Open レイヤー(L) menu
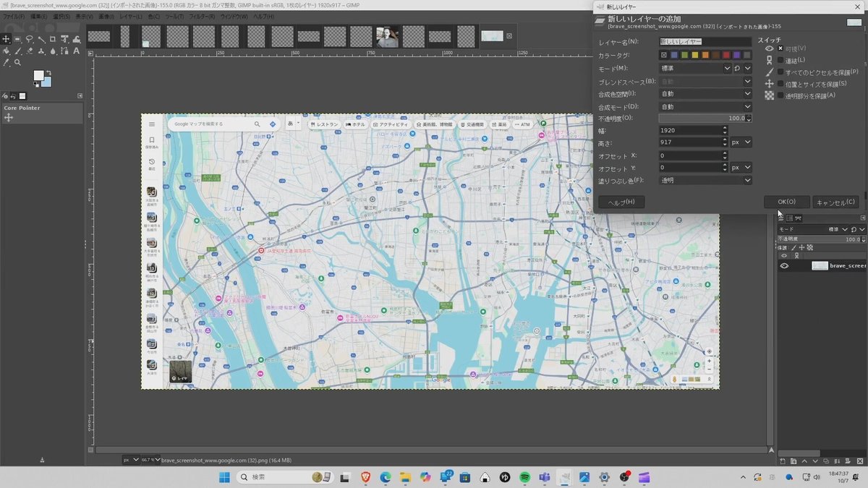This screenshot has width=868, height=488. click(131, 16)
